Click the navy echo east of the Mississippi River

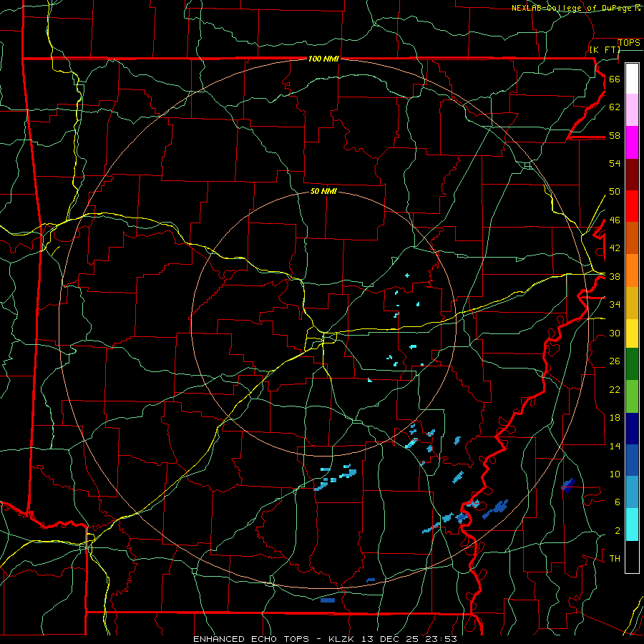[568, 485]
